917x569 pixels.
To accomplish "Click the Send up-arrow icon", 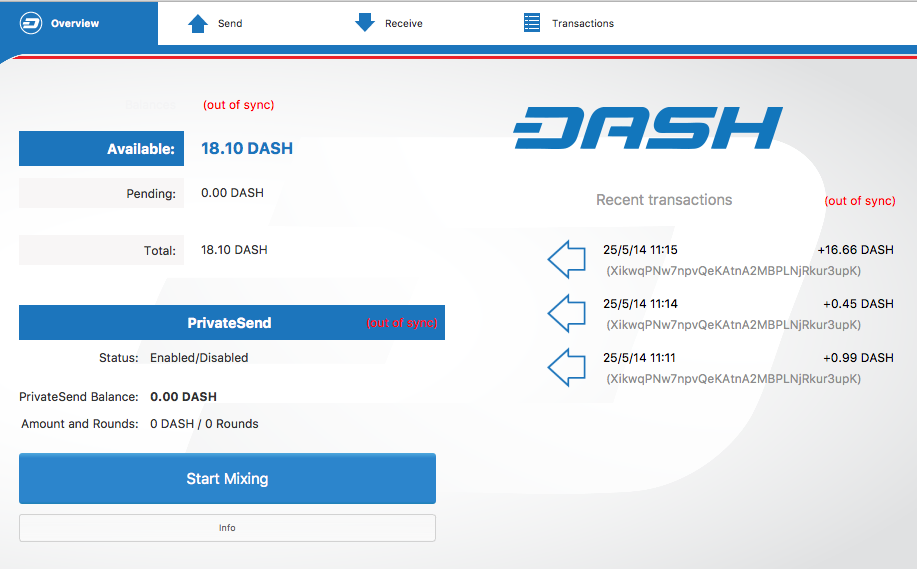I will (198, 23).
